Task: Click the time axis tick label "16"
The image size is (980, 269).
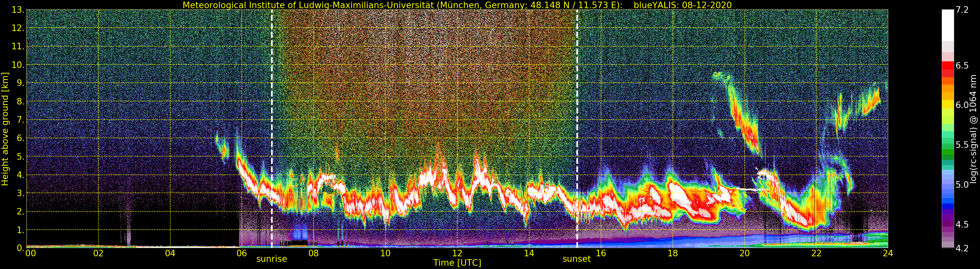Action: click(x=601, y=253)
